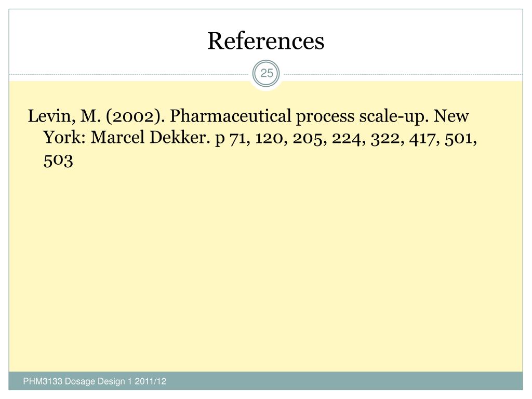Select the References slide title

265,41
